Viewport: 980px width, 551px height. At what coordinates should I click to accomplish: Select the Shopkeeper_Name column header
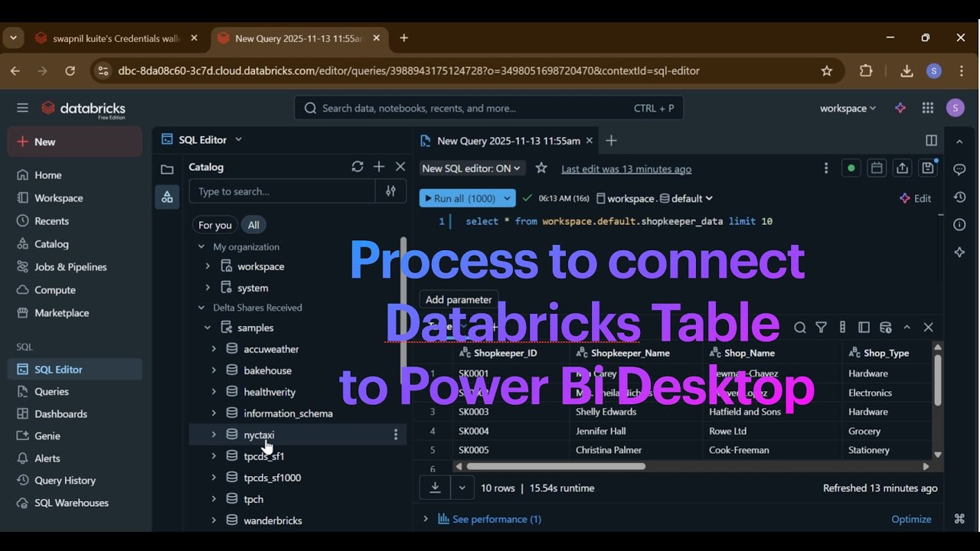coord(636,353)
